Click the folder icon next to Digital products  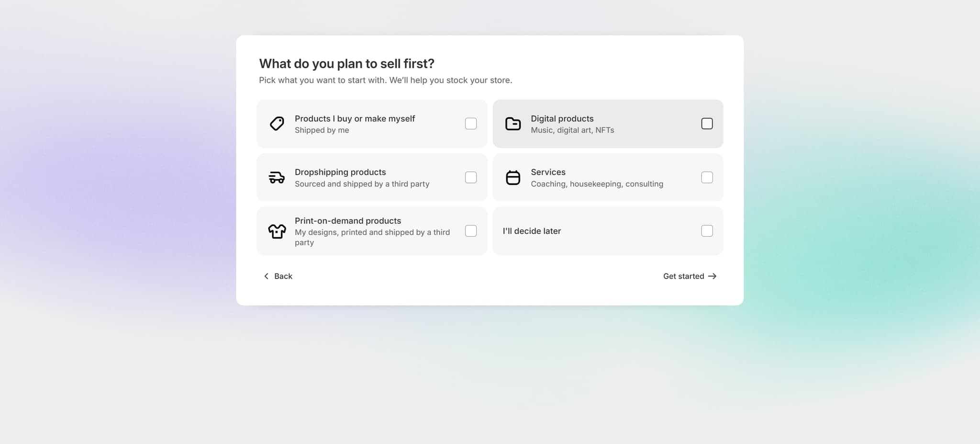(x=513, y=124)
